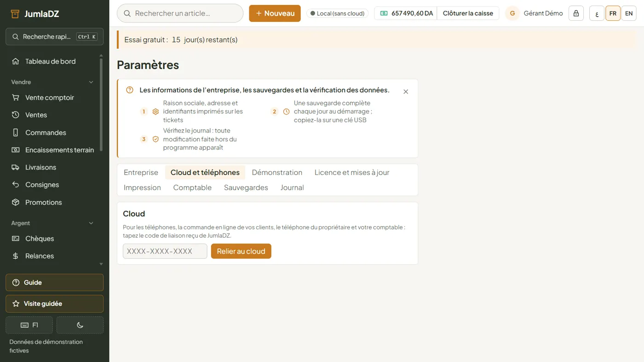Open Recherche rapide in sidebar
Screen dimensions: 644x362
(x=54, y=37)
